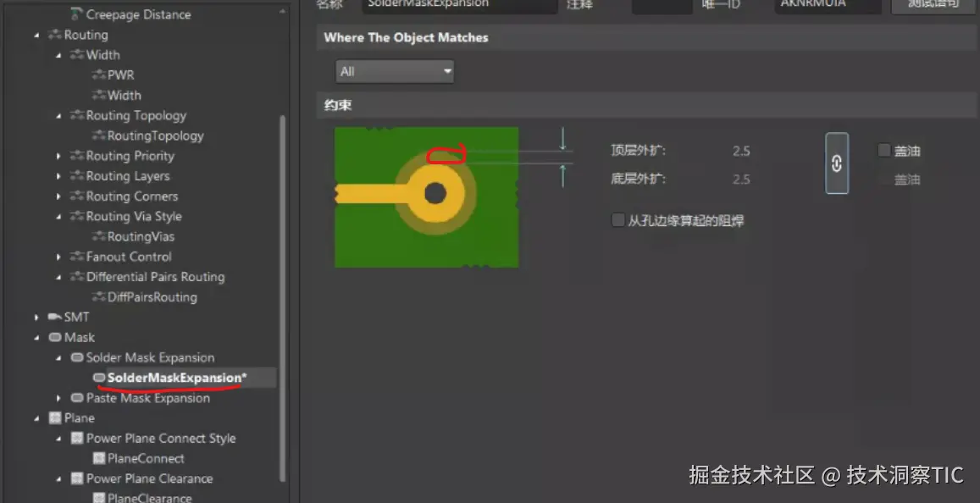The width and height of the screenshot is (980, 503).
Task: Collapse the Power Plane Connect Style node
Action: (x=58, y=439)
